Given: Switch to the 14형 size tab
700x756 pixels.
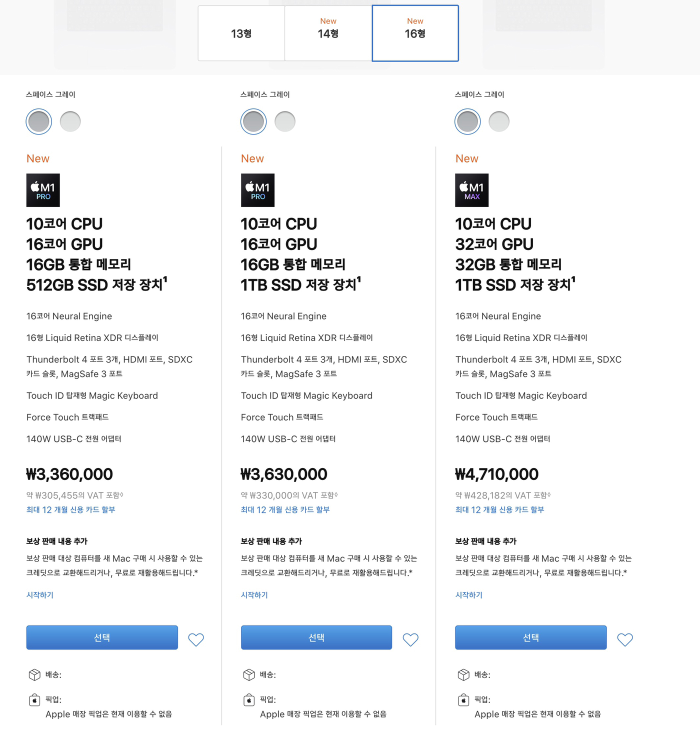Looking at the screenshot, I should click(328, 33).
